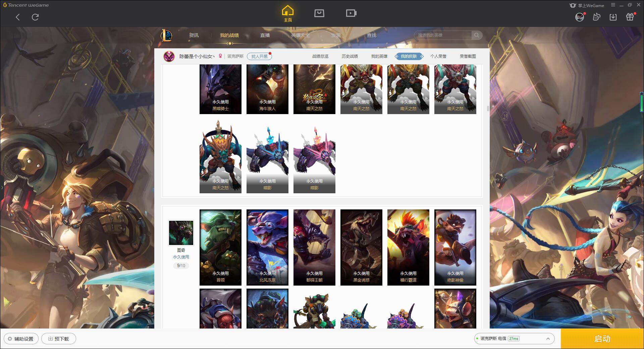Open the 黑暗骑士 skin card
Image resolution: width=644 pixels, height=349 pixels.
220,89
